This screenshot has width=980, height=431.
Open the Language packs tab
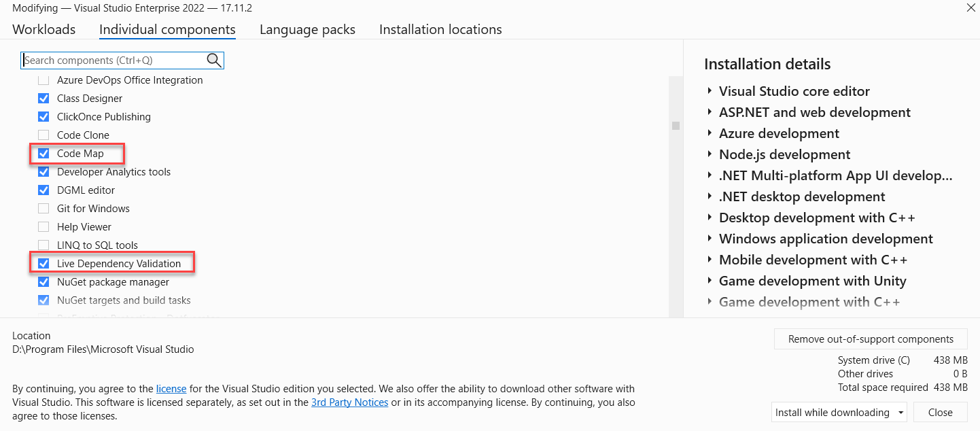tap(307, 30)
